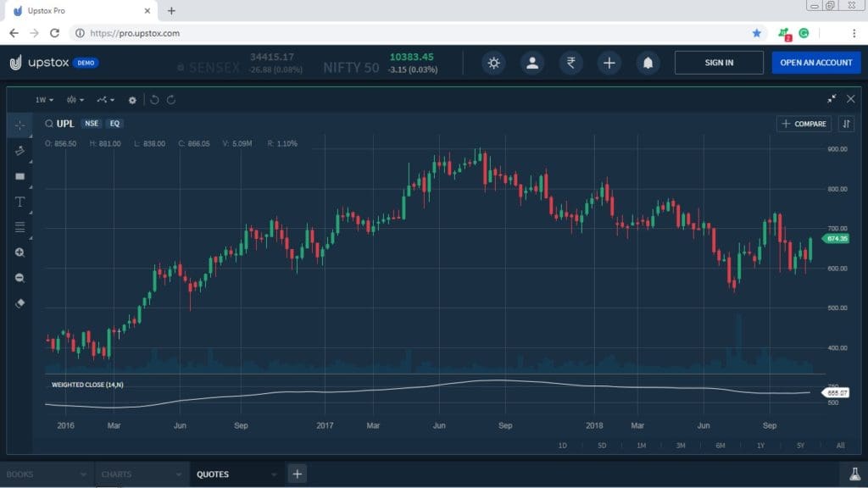Select the trend line drawing tool

tap(19, 151)
